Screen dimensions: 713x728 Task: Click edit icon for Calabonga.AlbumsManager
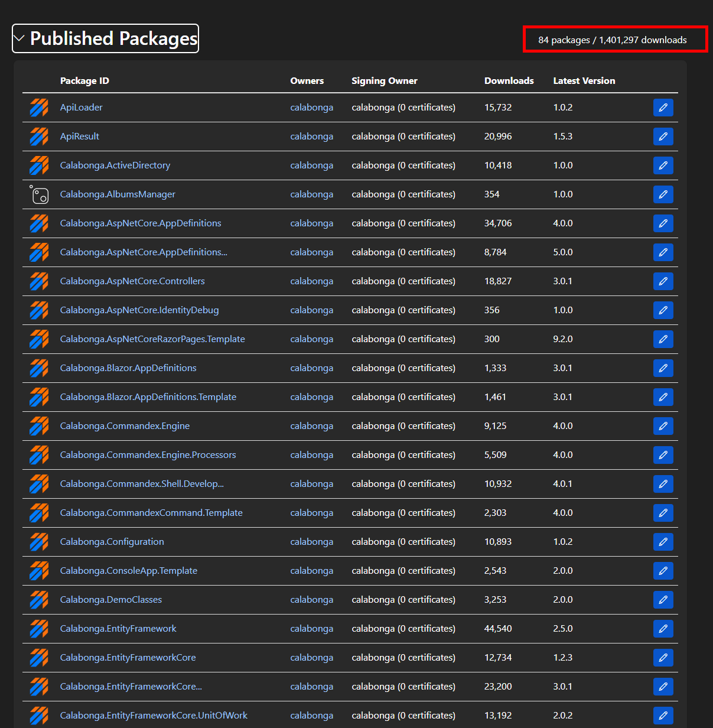click(x=663, y=194)
